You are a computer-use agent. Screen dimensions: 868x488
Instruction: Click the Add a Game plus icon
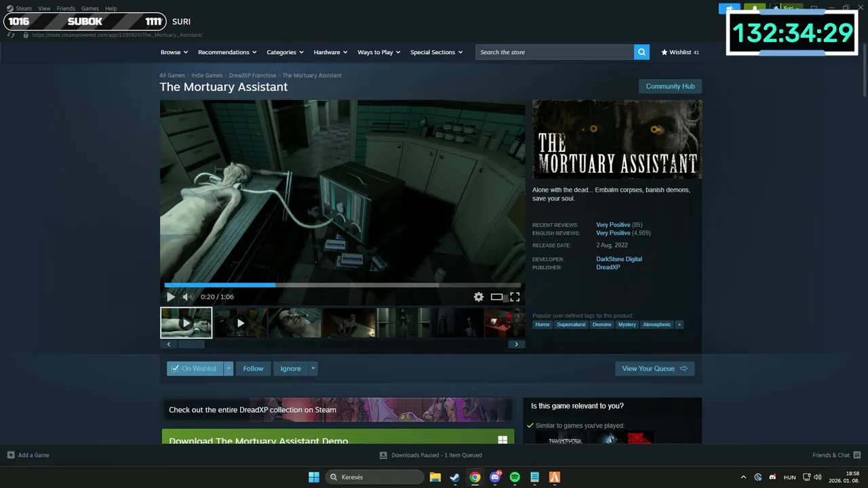[x=11, y=455]
